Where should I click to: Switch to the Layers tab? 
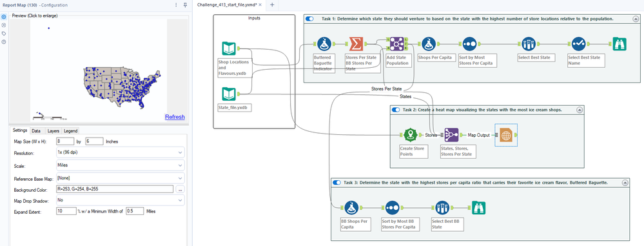pyautogui.click(x=53, y=131)
